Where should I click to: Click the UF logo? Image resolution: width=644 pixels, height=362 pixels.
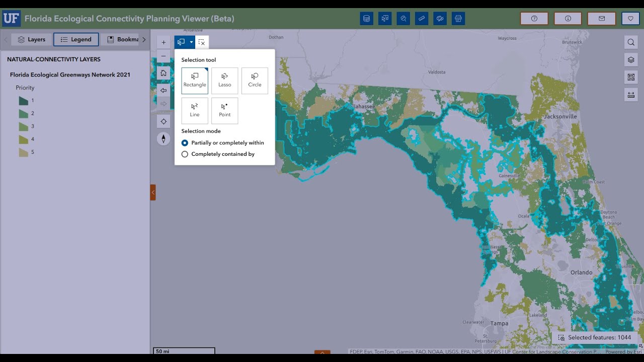click(x=11, y=19)
